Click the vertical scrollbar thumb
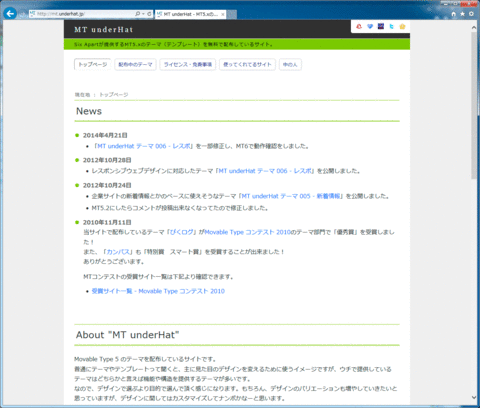480x408 pixels. [x=474, y=106]
